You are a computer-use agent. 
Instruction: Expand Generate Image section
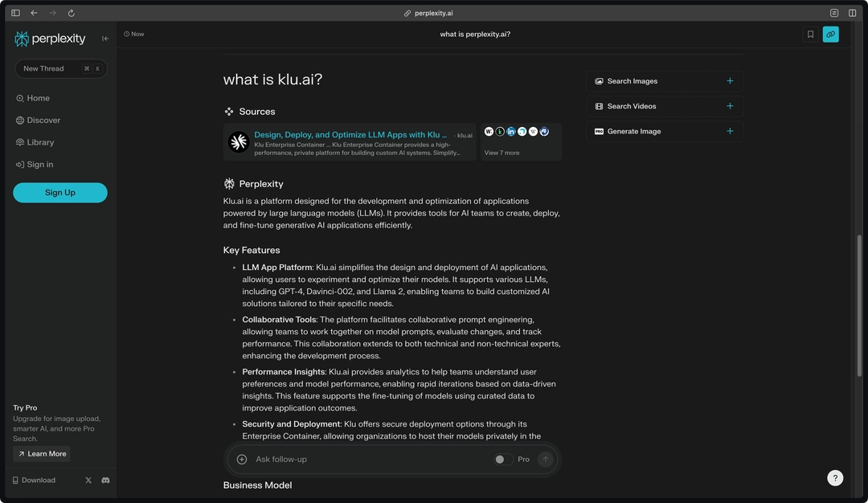[x=730, y=131]
